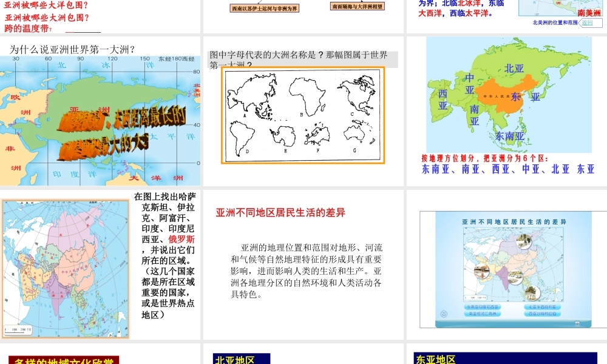Click continent outline D in the quiz
The height and width of the screenshot is (364, 607).
[x=242, y=137]
